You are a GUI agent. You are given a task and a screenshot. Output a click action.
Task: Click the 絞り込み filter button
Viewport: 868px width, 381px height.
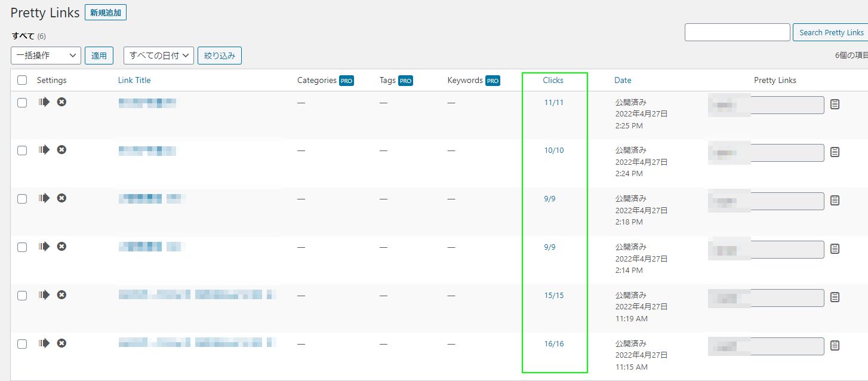220,56
